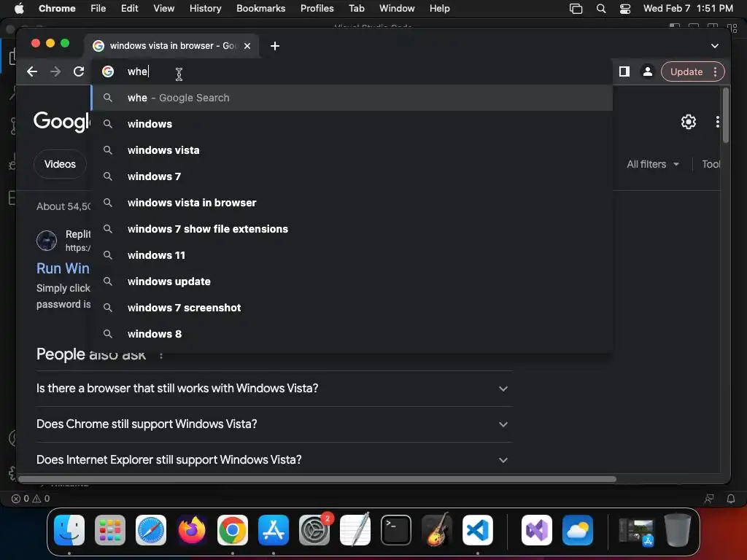The image size is (747, 560).
Task: Open System Settings from the Dock
Action: (314, 529)
